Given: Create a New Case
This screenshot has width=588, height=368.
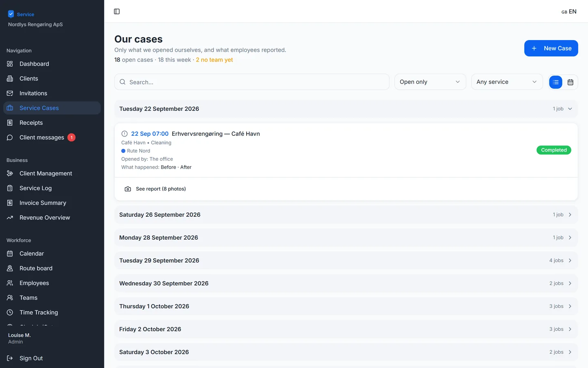Looking at the screenshot, I should (x=551, y=48).
